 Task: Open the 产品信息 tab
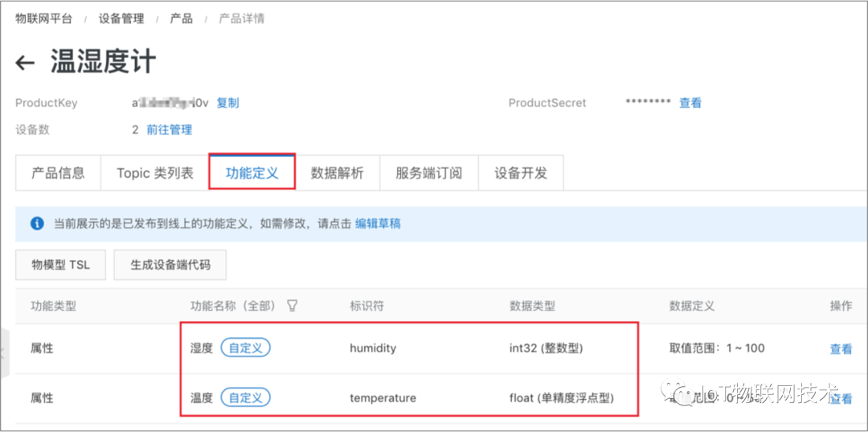coord(58,173)
